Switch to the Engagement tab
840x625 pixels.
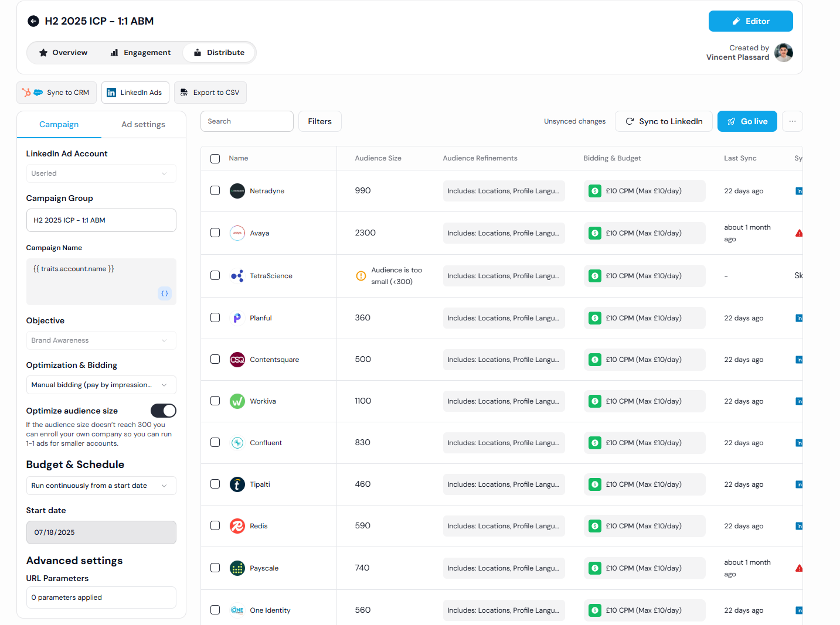click(141, 53)
